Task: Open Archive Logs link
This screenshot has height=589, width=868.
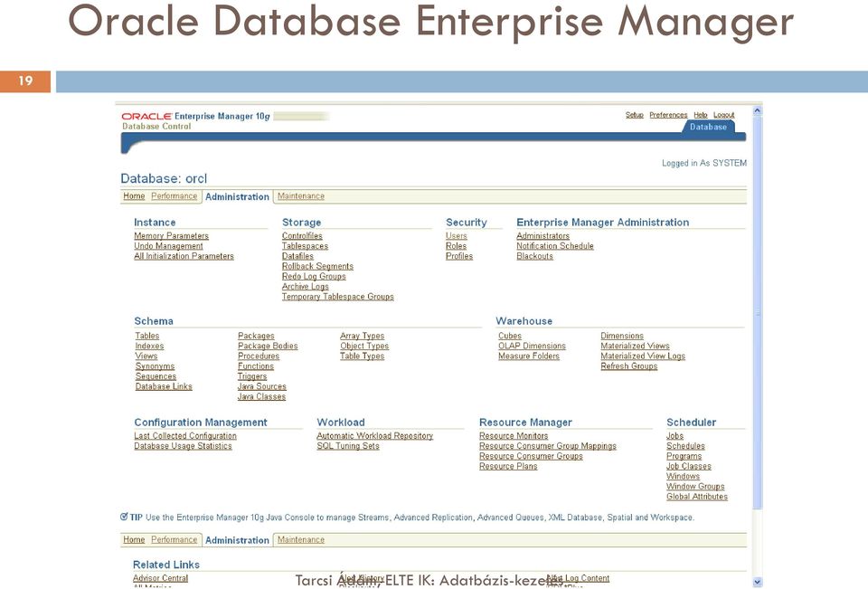Action: coord(306,287)
